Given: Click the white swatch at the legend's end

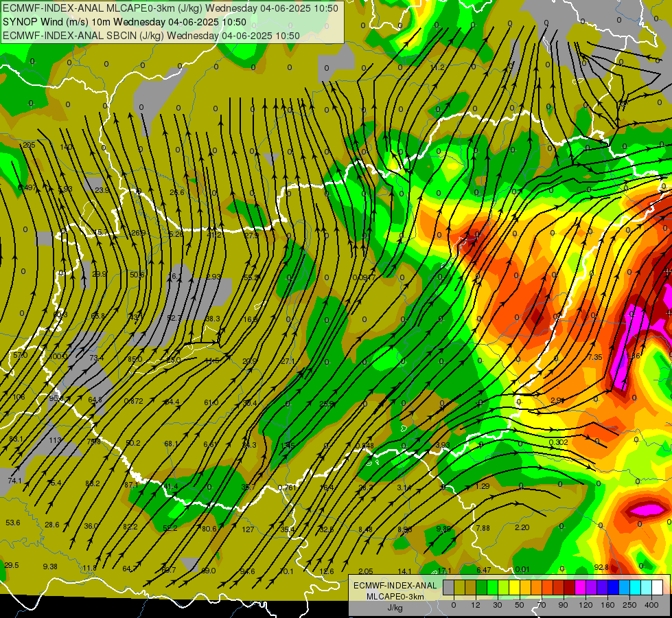Looking at the screenshot, I should click(x=657, y=588).
